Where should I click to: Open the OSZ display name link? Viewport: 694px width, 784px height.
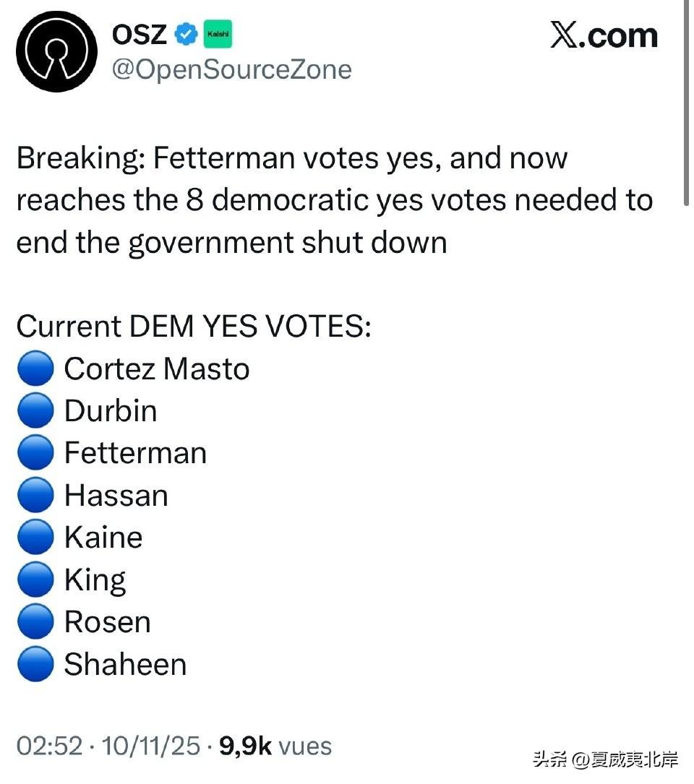[140, 33]
